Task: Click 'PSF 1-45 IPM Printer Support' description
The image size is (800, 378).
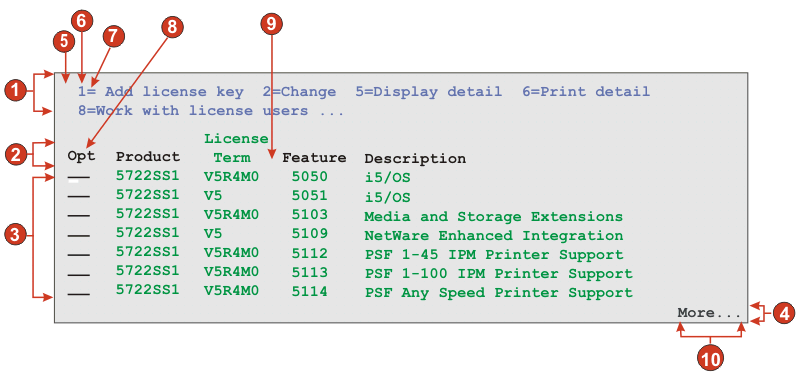Action: click(x=494, y=255)
